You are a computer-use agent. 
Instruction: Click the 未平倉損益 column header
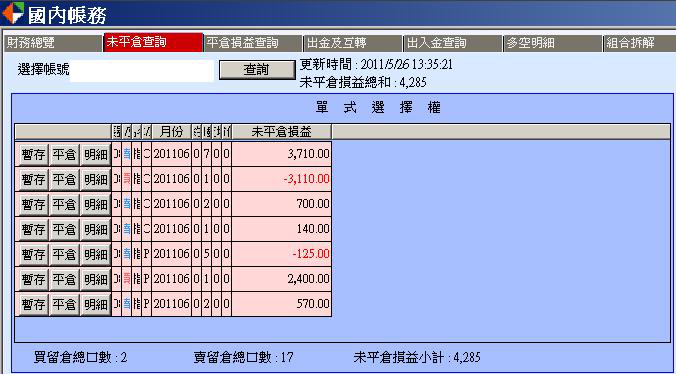(282, 132)
